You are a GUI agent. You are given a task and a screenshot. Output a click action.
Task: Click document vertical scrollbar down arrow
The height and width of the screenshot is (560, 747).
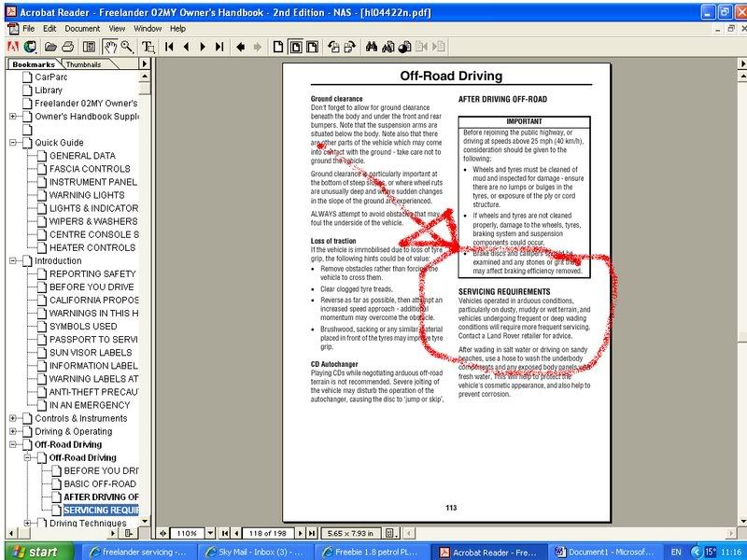coord(742,521)
